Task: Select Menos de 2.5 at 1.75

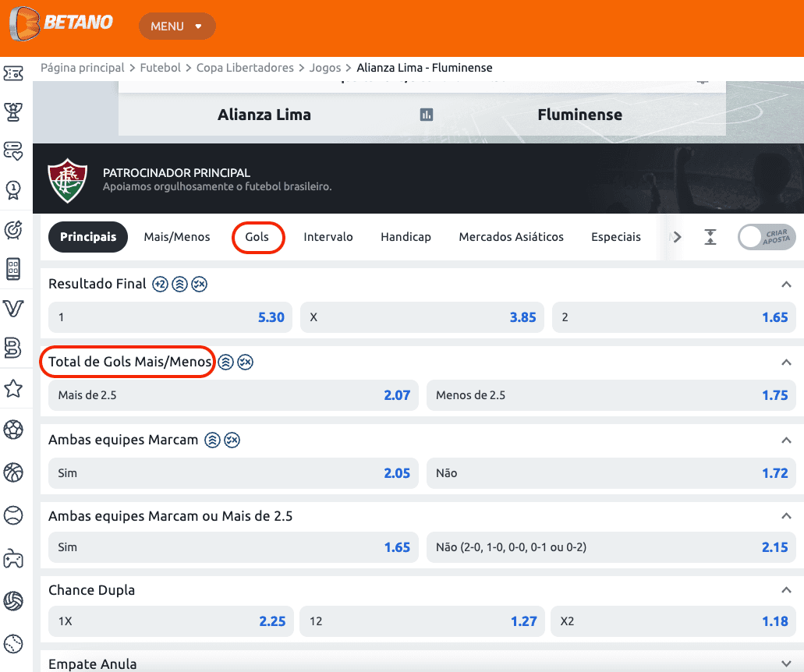Action: click(x=611, y=395)
